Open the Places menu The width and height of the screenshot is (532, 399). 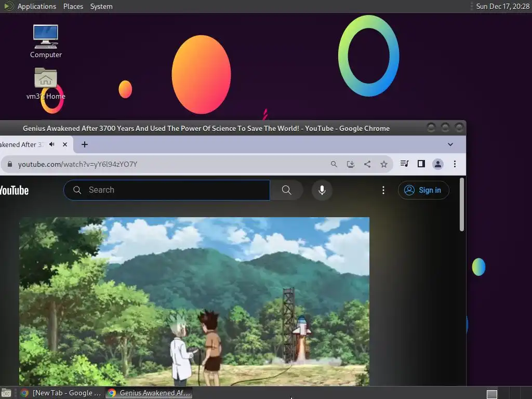tap(73, 6)
